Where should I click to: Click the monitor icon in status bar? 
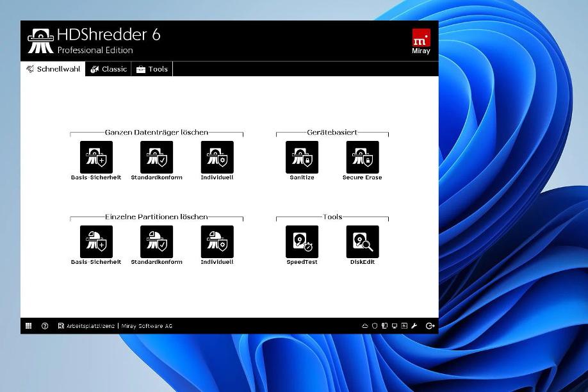395,326
